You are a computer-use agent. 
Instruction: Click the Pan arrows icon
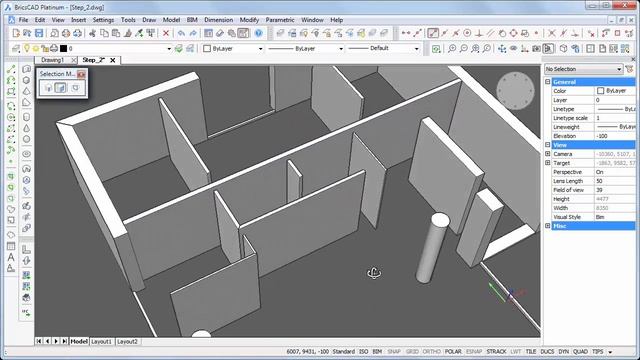pos(502,49)
